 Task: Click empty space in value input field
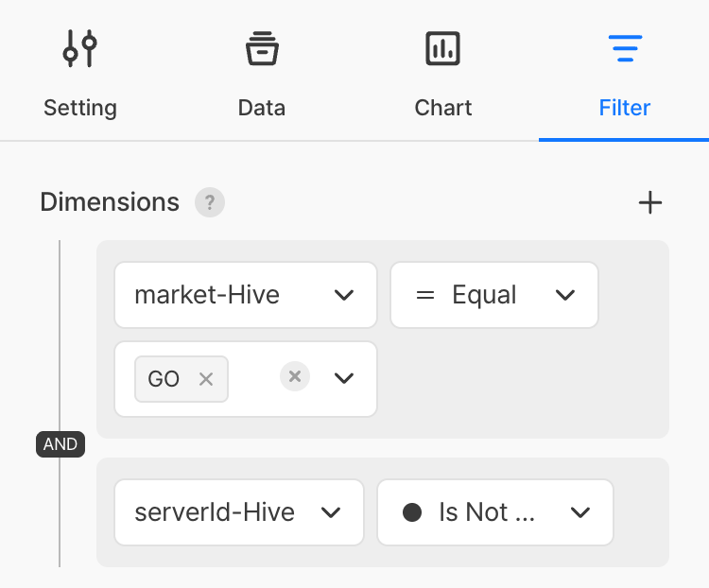[x=253, y=379]
